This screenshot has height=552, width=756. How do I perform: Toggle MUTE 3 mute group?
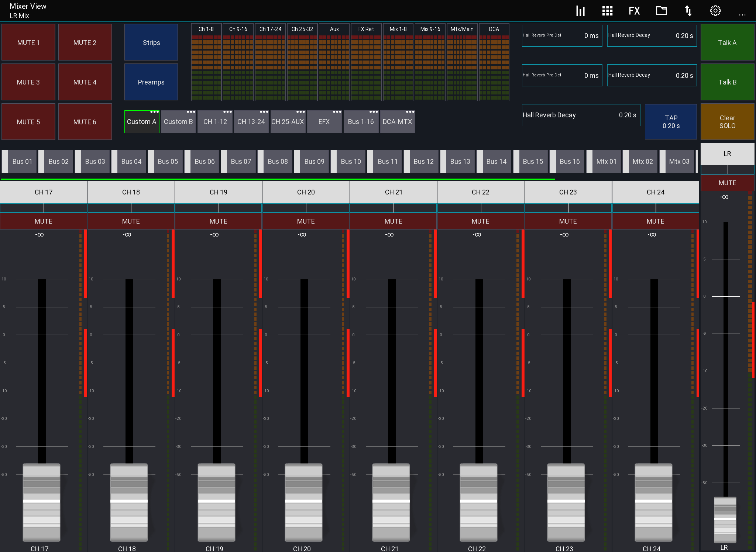(x=28, y=82)
